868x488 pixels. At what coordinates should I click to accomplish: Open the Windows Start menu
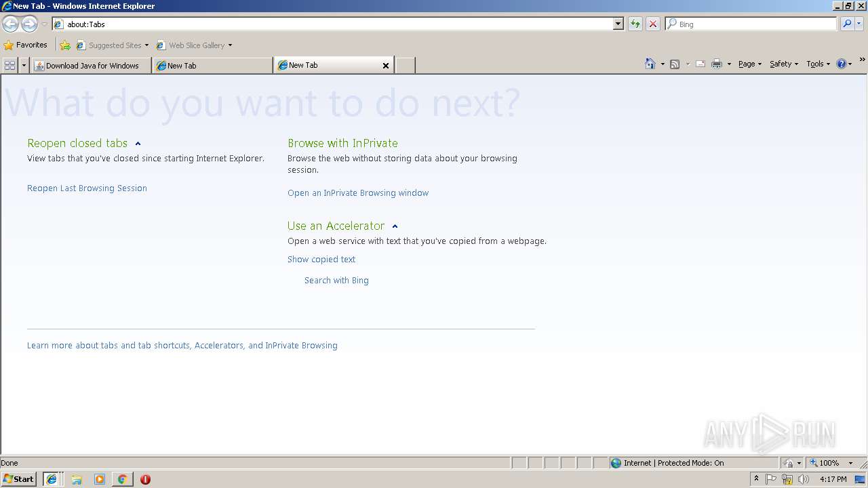(18, 479)
